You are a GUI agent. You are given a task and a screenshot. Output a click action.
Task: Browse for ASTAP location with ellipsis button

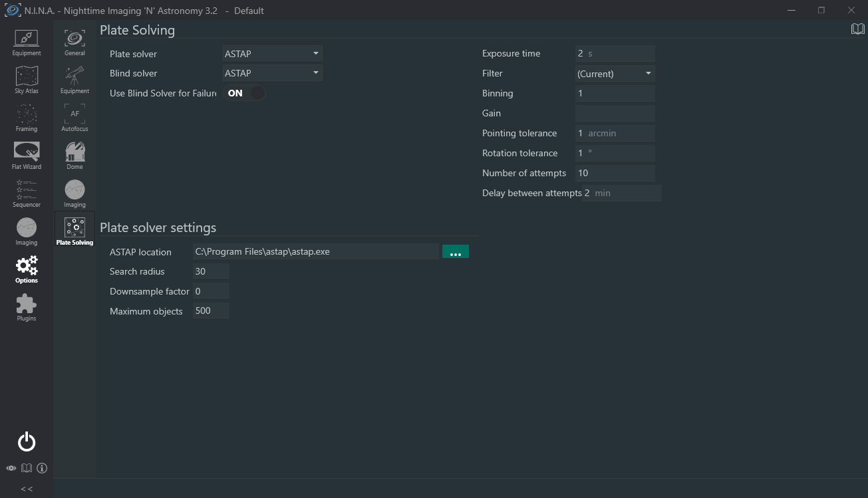[456, 252]
